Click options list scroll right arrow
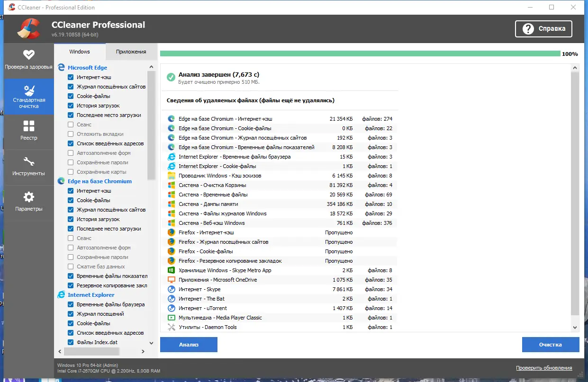 coord(144,352)
